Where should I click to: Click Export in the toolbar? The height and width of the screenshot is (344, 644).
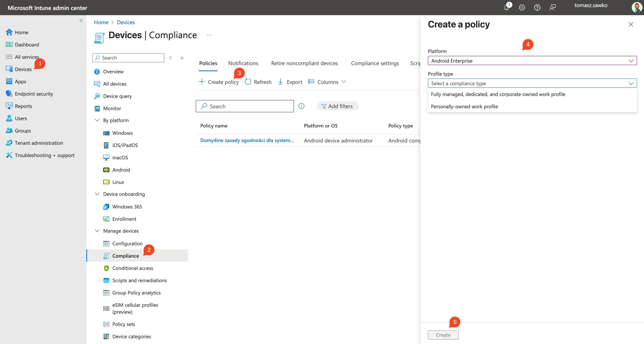pos(290,82)
